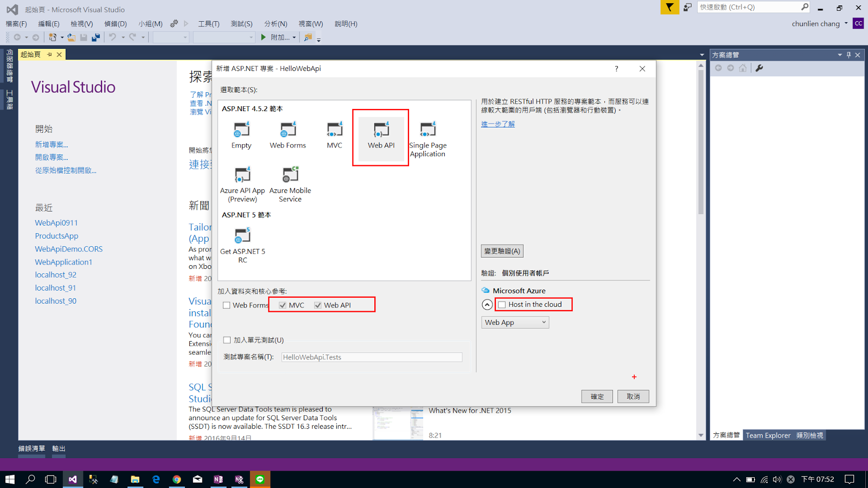This screenshot has height=488, width=868.
Task: Click the start page vertical scrollbar
Action: point(701,141)
